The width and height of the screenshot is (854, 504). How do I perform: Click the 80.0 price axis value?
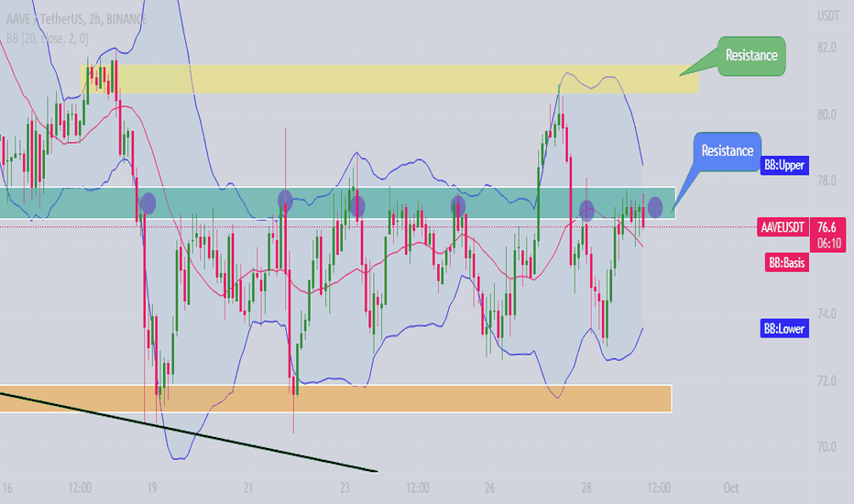tap(827, 115)
